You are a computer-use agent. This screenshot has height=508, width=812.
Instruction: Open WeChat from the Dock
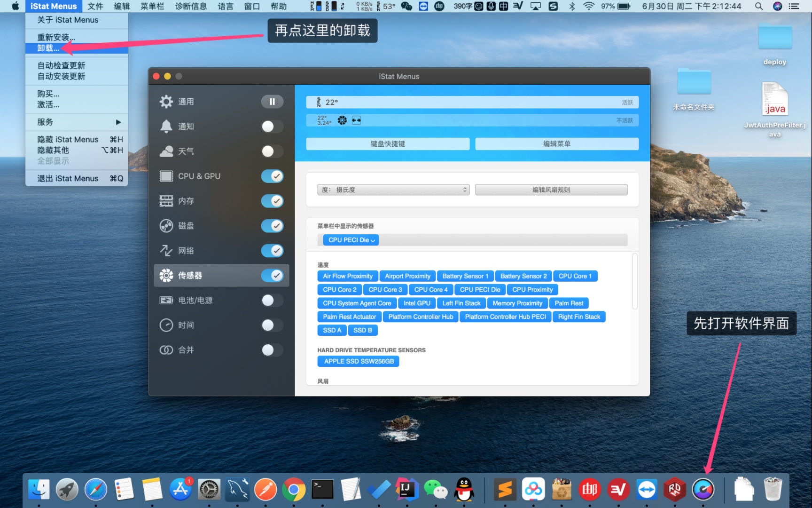(x=436, y=490)
